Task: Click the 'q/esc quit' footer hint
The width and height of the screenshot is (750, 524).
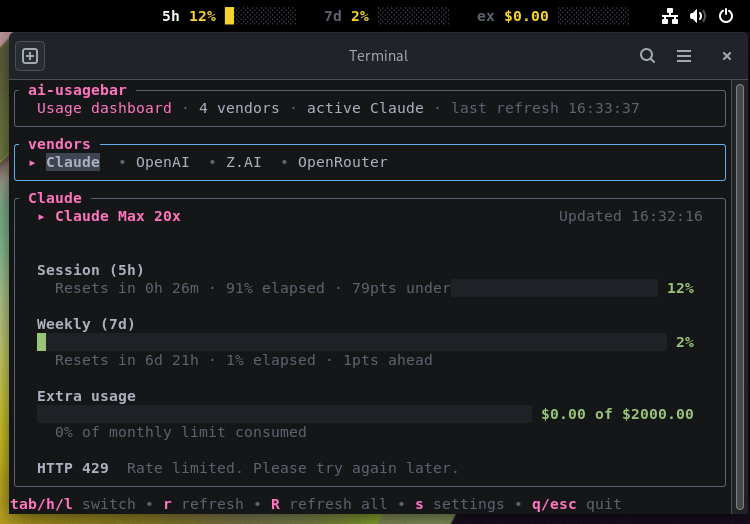Action: click(x=577, y=504)
